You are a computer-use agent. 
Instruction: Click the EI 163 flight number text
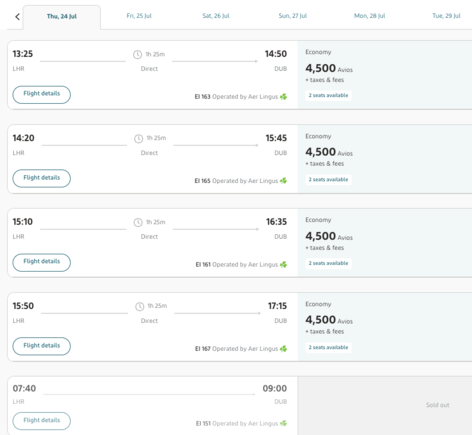[202, 97]
